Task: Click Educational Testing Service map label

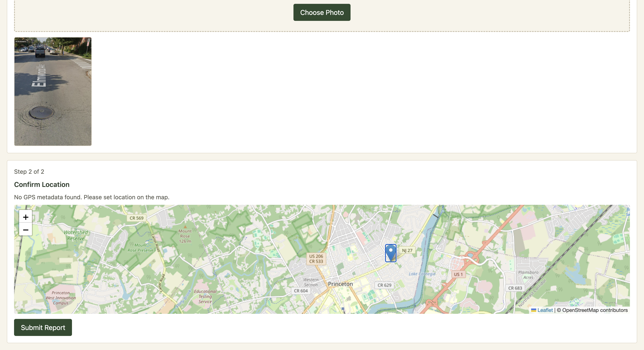Action: pos(205,297)
